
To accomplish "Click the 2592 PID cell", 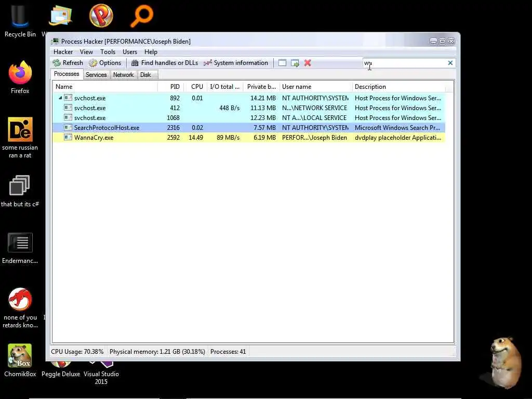I will (x=173, y=137).
